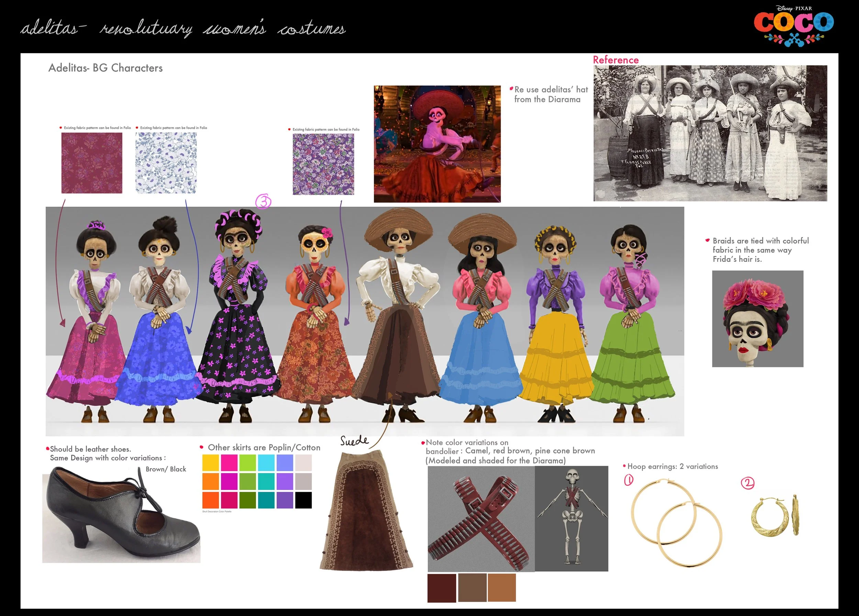Image resolution: width=859 pixels, height=616 pixels.
Task: Click the "Braids are tied with colorful fabric" note
Action: click(x=760, y=250)
